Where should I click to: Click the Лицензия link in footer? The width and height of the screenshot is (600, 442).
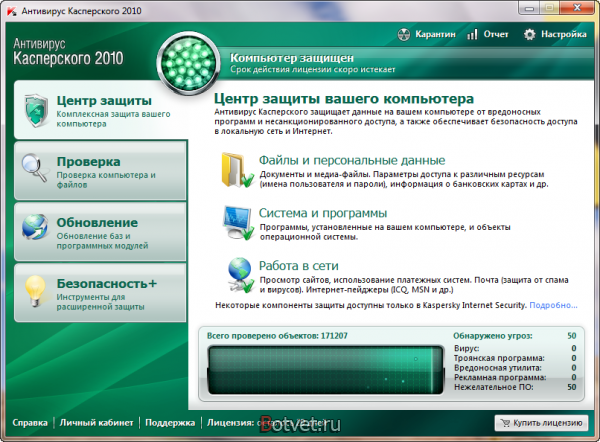pyautogui.click(x=230, y=423)
